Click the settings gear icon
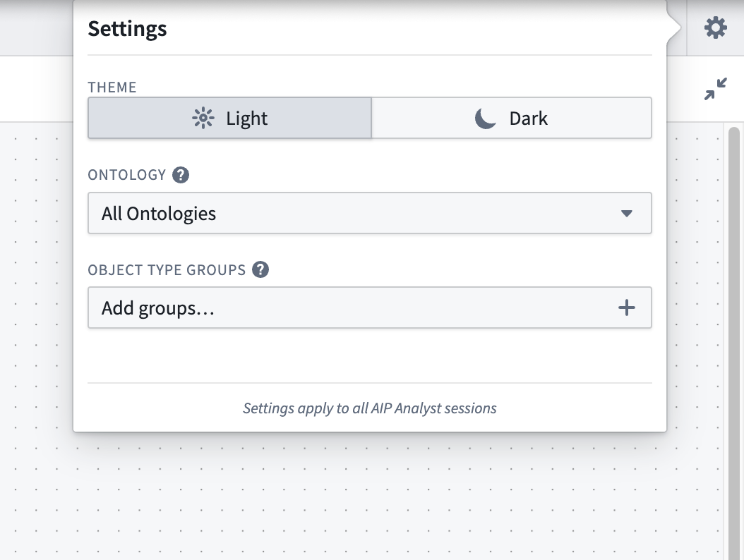The height and width of the screenshot is (560, 744). pos(715,28)
